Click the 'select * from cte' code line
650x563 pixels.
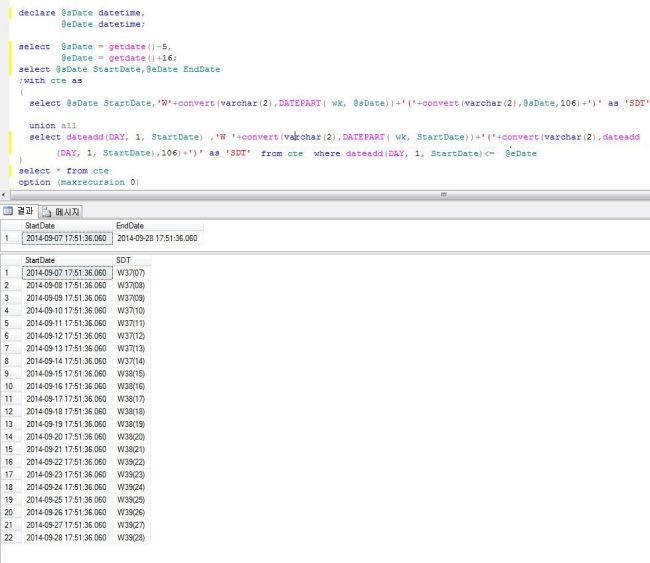pyautogui.click(x=63, y=170)
